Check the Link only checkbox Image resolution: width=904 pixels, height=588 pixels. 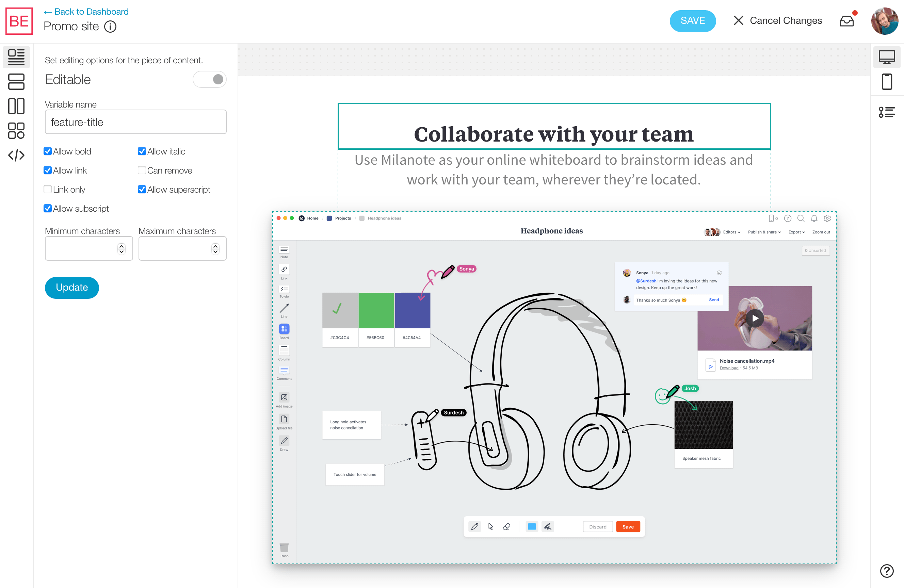click(47, 189)
